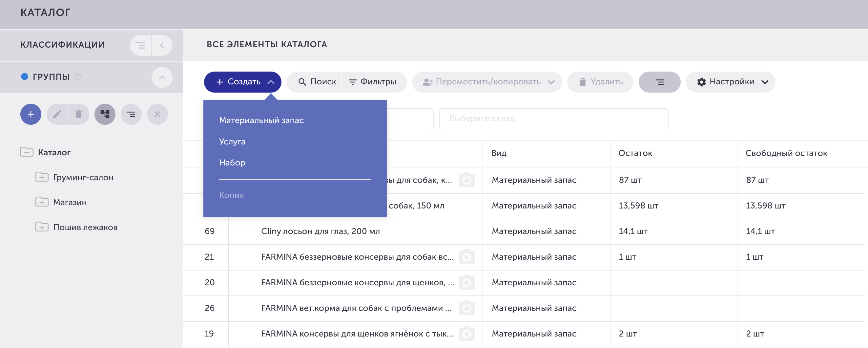Select Магазин group label
The height and width of the screenshot is (348, 868).
(x=70, y=202)
